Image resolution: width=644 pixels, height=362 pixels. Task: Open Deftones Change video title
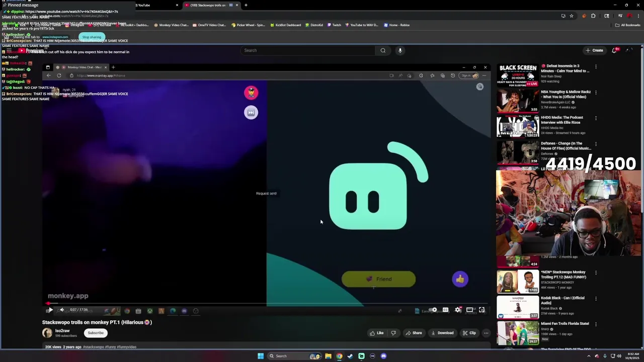[566, 146]
